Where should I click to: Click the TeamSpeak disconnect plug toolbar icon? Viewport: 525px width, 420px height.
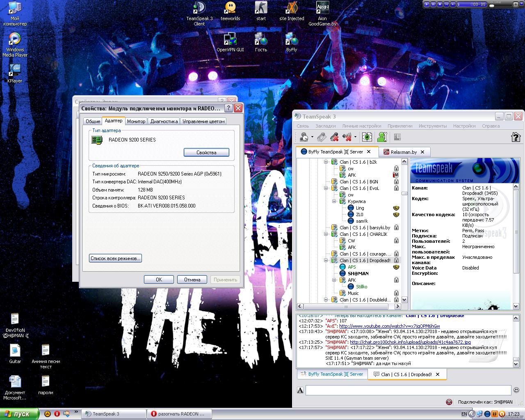click(x=321, y=137)
